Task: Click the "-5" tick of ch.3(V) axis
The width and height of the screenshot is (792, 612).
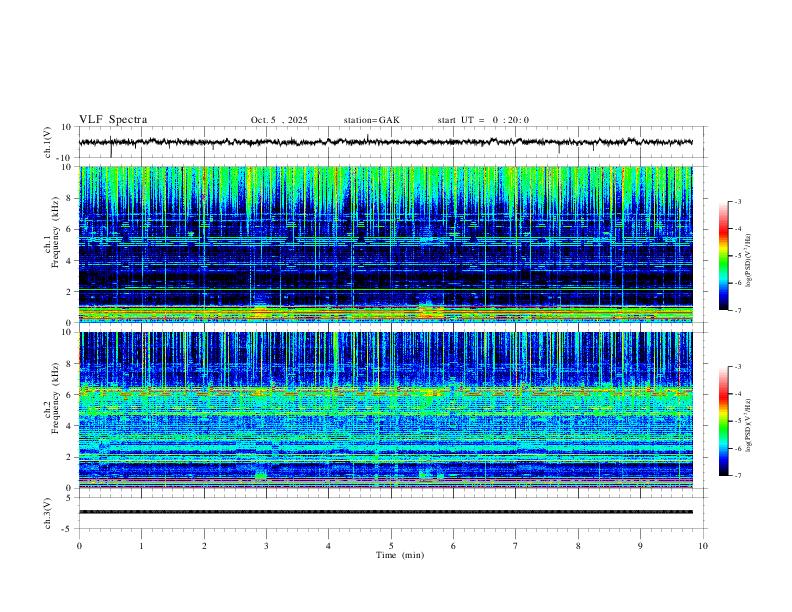Action: pyautogui.click(x=67, y=529)
